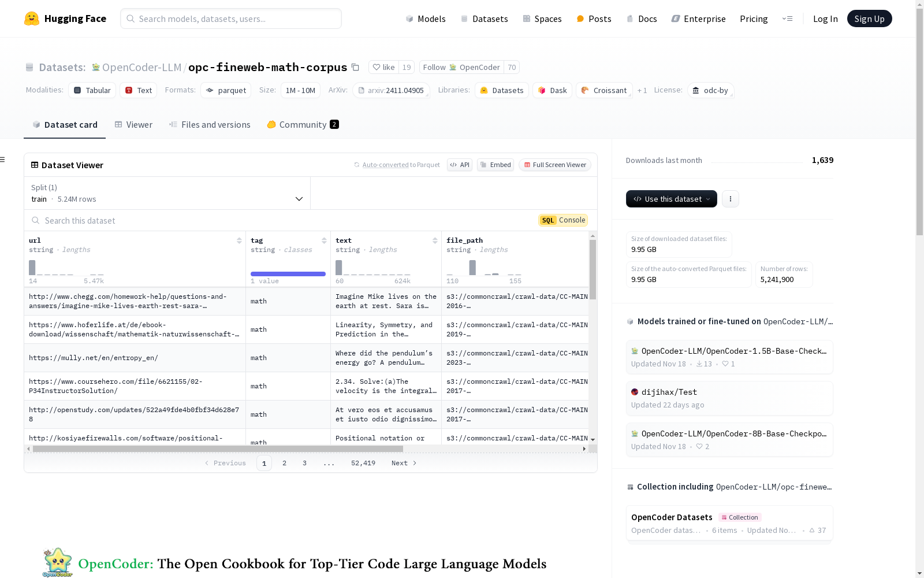Select the odc-by license tag

[710, 91]
